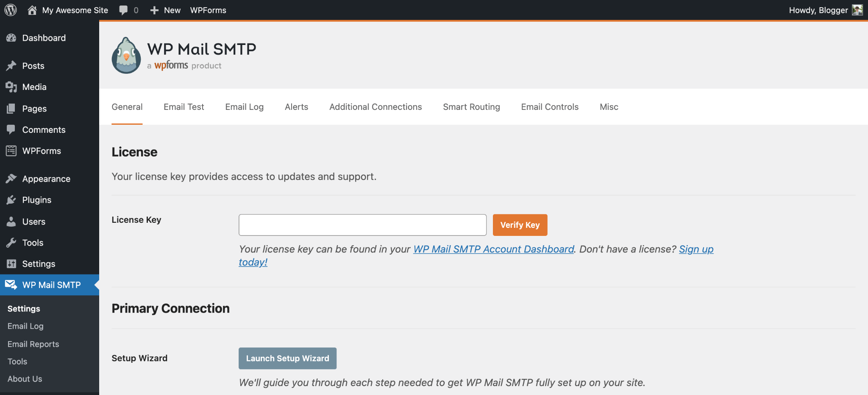Click the Verify Key button

(x=520, y=225)
